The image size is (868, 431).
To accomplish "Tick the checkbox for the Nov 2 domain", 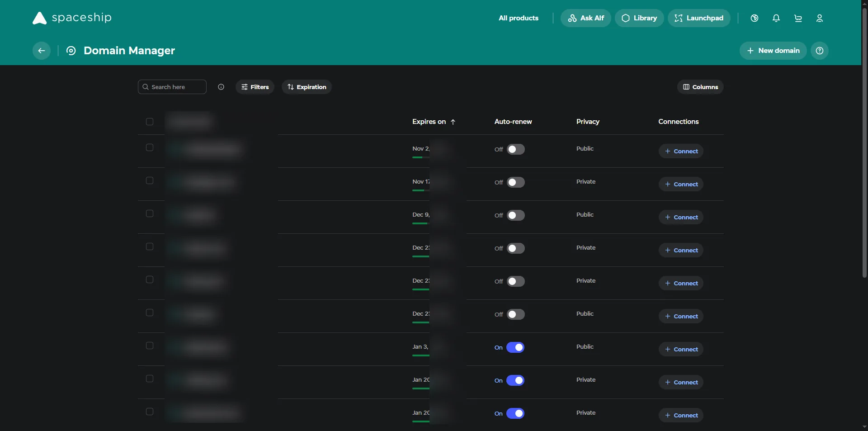I will coord(150,147).
